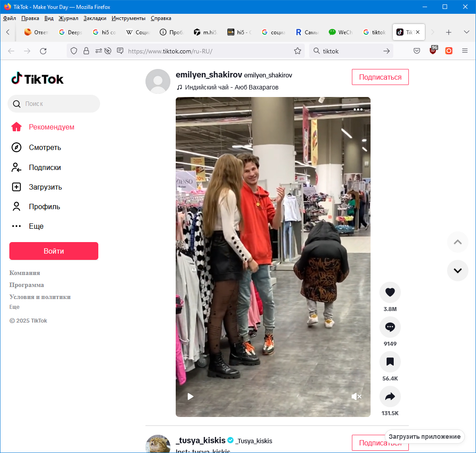Image resolution: width=476 pixels, height=453 pixels.
Task: Unmute the video sound
Action: click(x=356, y=396)
